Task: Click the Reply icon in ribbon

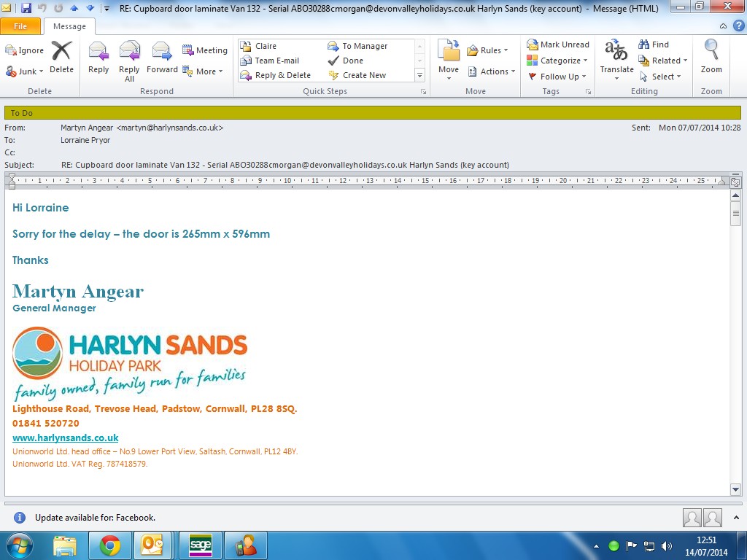Action: coord(98,58)
